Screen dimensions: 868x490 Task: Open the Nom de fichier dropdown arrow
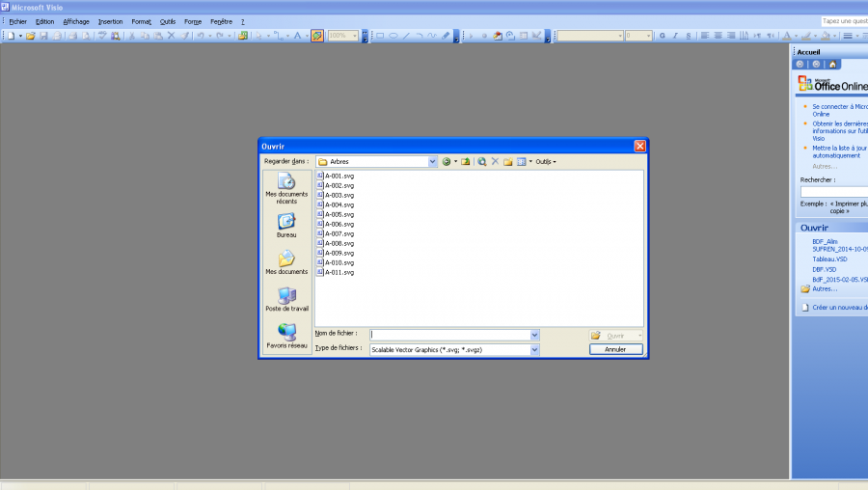[534, 335]
